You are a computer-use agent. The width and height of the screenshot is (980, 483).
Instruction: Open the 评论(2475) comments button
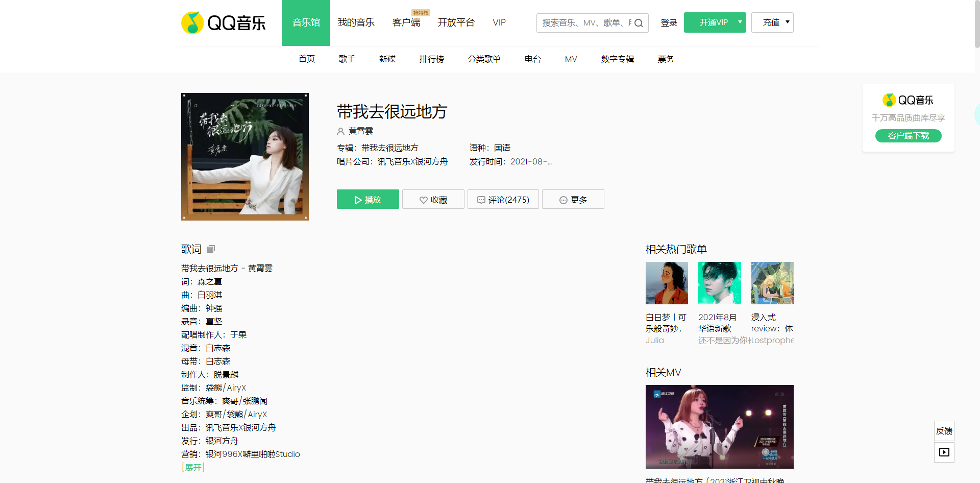coord(503,200)
